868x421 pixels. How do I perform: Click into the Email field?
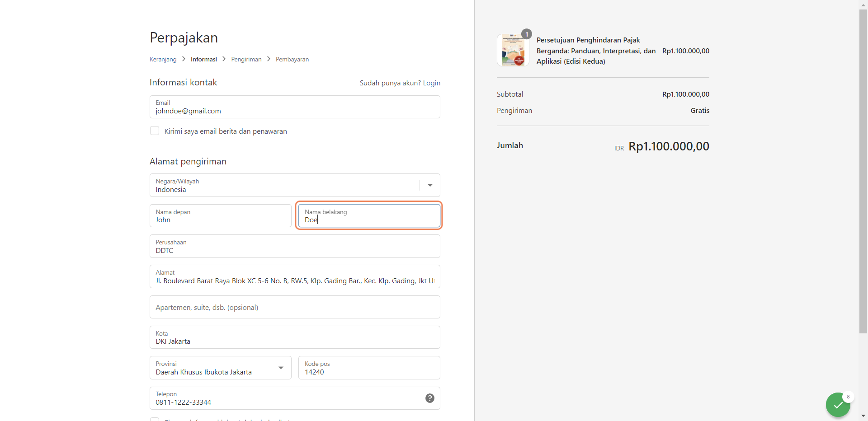[x=295, y=107]
